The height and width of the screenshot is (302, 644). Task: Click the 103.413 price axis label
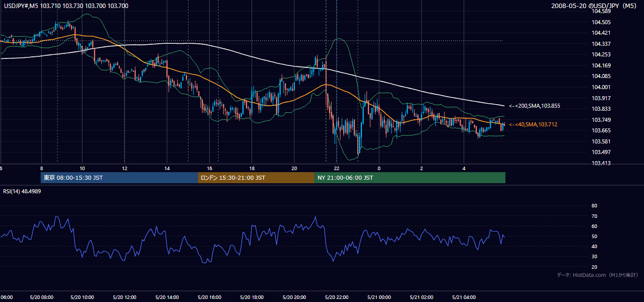(601, 163)
